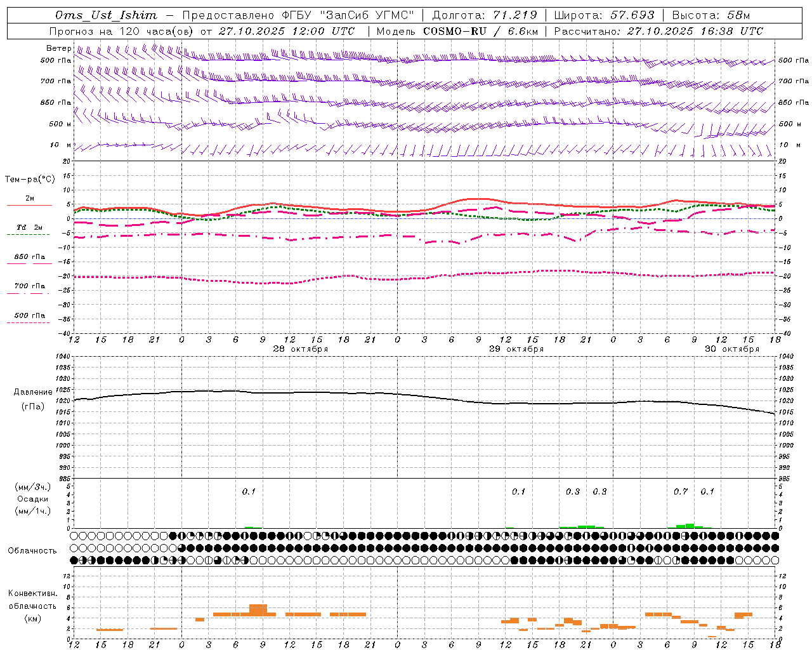The height and width of the screenshot is (650, 812).
Task: Click the station name Oms_Ust_Ishim
Action: click(x=106, y=15)
